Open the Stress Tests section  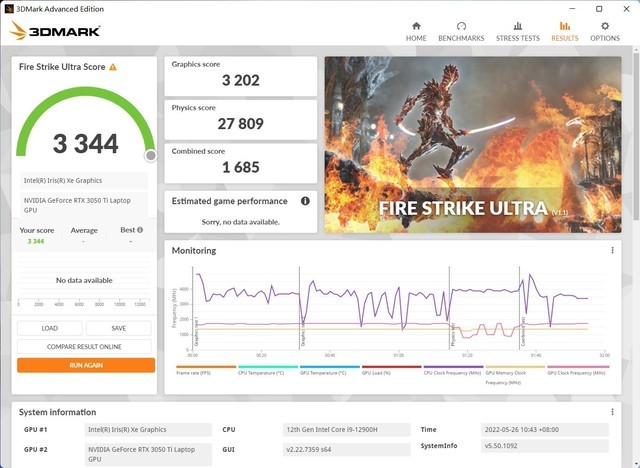click(x=517, y=31)
